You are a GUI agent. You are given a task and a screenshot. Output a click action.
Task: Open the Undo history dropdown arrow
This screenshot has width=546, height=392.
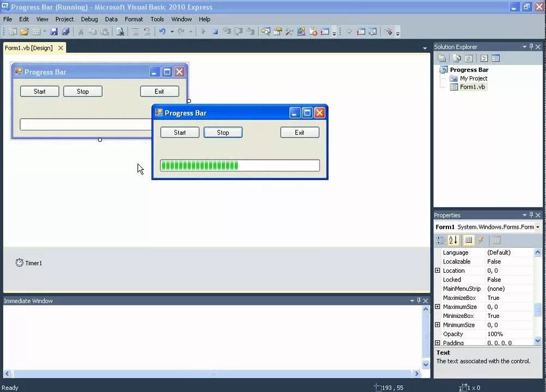pos(172,32)
